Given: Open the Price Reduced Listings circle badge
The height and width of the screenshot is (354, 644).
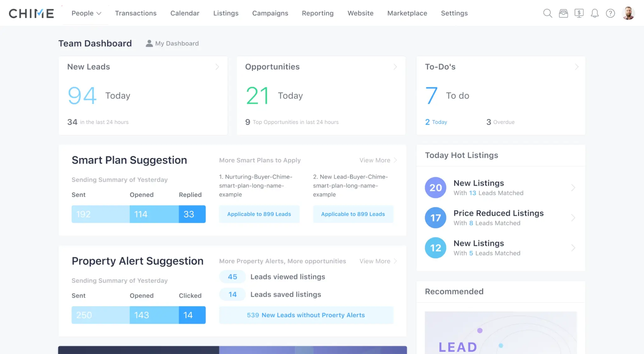Looking at the screenshot, I should pos(436,217).
